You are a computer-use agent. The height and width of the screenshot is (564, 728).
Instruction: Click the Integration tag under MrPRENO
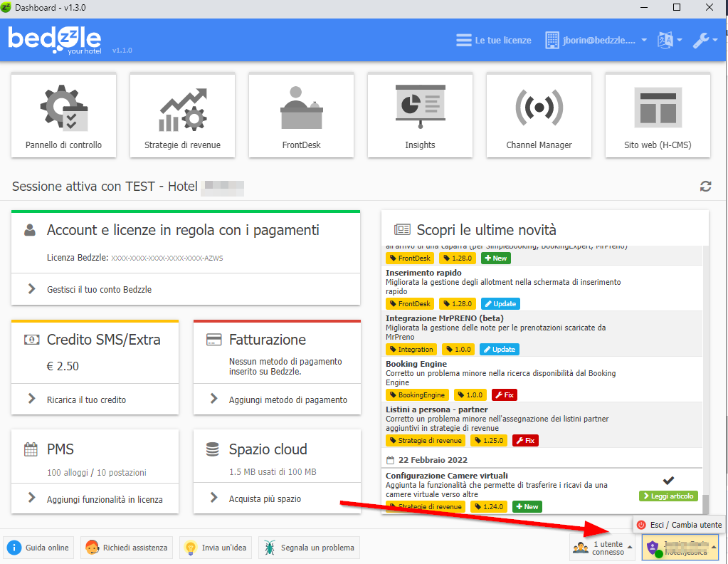tap(411, 350)
